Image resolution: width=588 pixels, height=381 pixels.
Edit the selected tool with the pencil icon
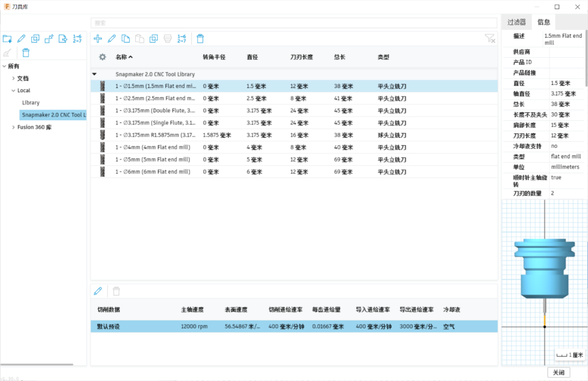pos(112,39)
